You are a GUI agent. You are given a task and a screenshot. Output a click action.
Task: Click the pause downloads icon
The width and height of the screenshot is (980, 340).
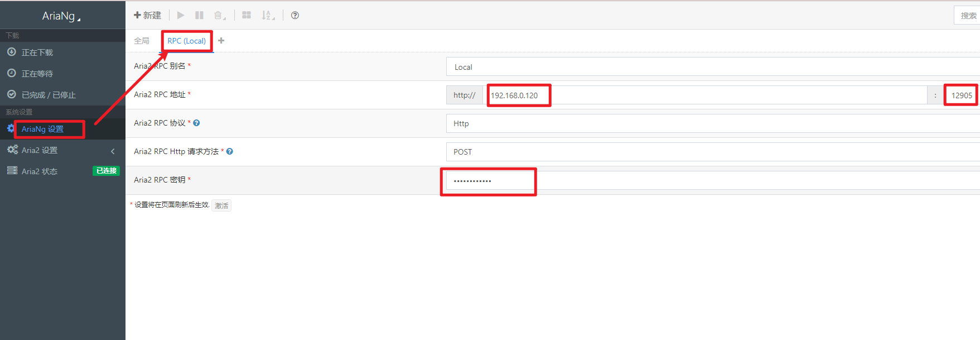pyautogui.click(x=199, y=15)
